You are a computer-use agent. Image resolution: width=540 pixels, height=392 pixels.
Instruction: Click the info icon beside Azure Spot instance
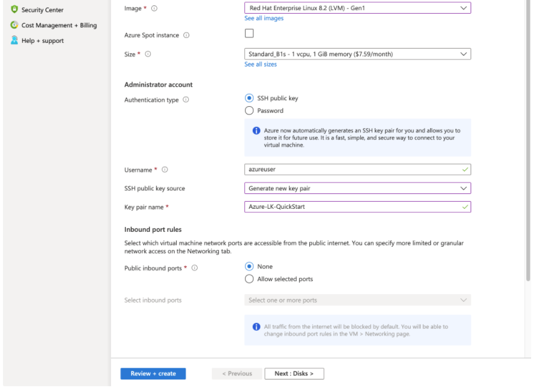186,35
